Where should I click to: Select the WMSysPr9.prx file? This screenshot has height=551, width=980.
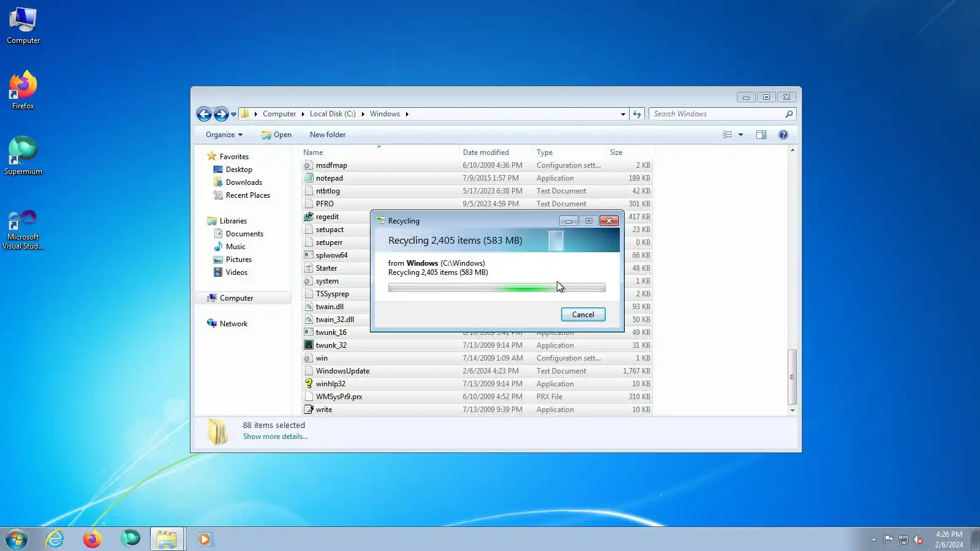coord(477,397)
